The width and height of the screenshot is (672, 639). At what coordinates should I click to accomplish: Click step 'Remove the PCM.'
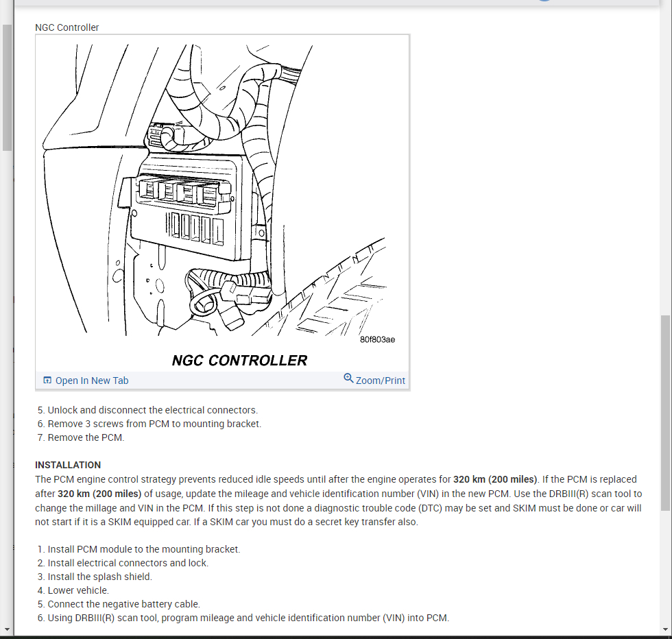click(x=86, y=437)
